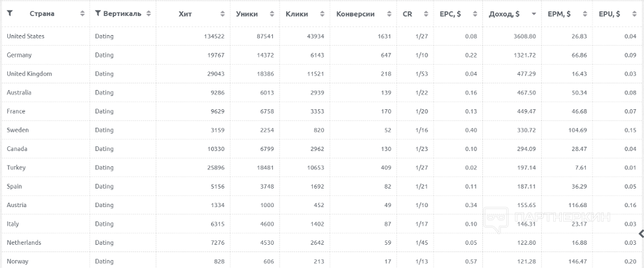Click the EPC, $ sort arrows
The width and height of the screenshot is (644, 268).
[x=475, y=14]
